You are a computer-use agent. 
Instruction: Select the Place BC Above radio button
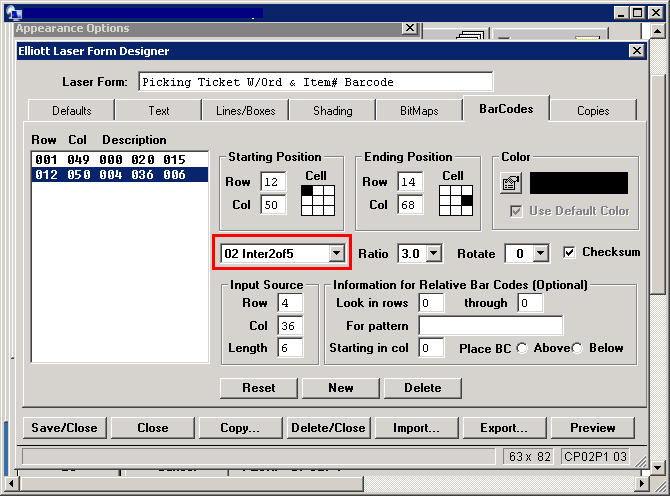pos(522,348)
